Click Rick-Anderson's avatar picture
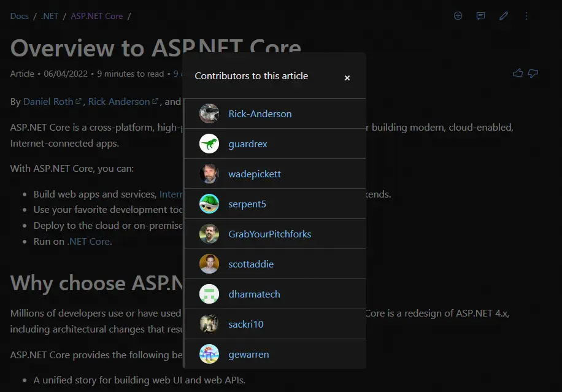The width and height of the screenshot is (562, 392). pyautogui.click(x=209, y=113)
